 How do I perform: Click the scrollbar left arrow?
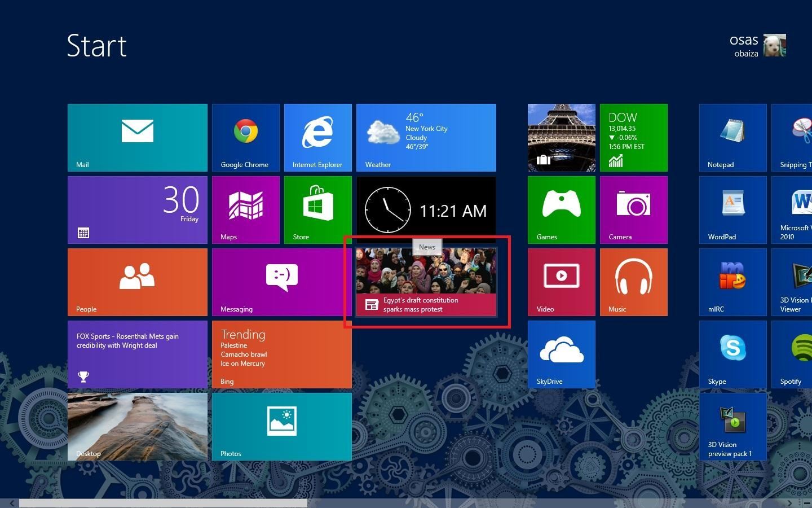[x=12, y=503]
